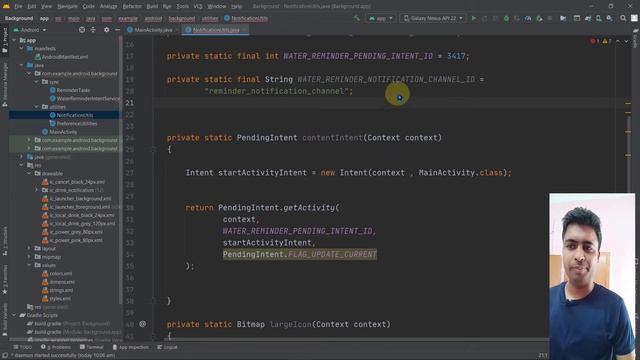The width and height of the screenshot is (640, 360).
Task: Hide the Project panel with minus icon
Action: (x=118, y=30)
